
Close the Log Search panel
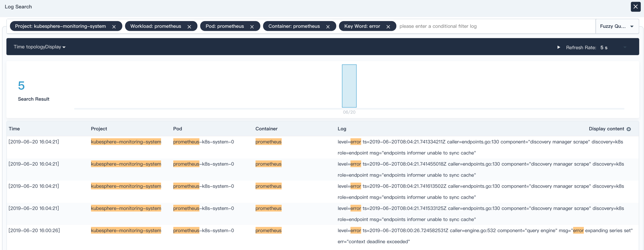point(635,7)
